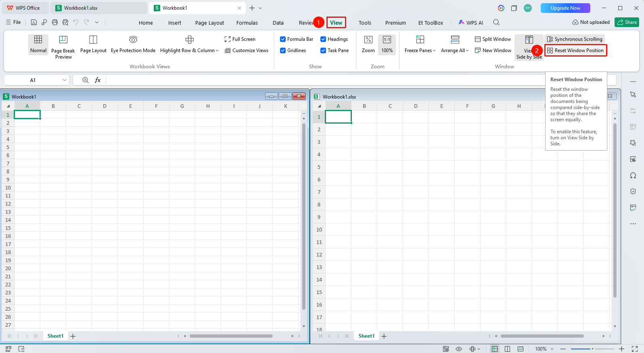Enter Full Screen mode

[x=240, y=39]
